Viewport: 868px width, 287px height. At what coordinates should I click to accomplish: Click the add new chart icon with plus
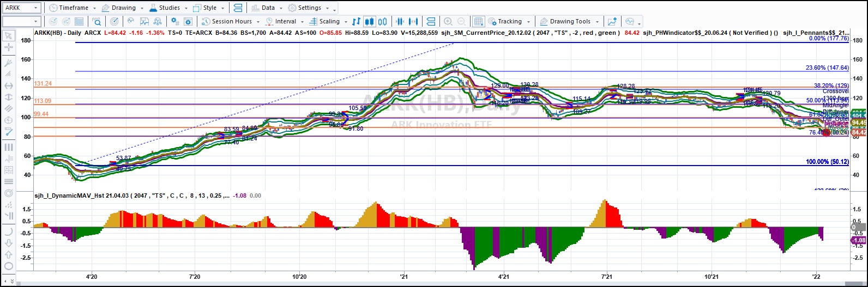[612, 22]
